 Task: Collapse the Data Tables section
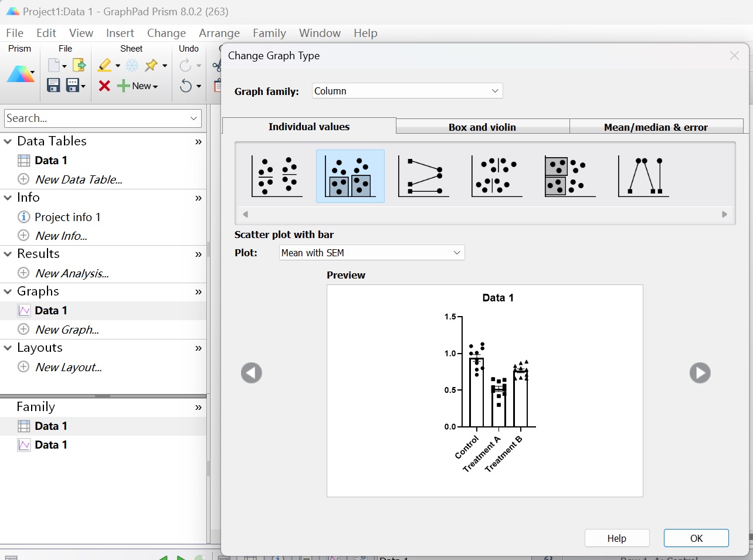tap(8, 141)
